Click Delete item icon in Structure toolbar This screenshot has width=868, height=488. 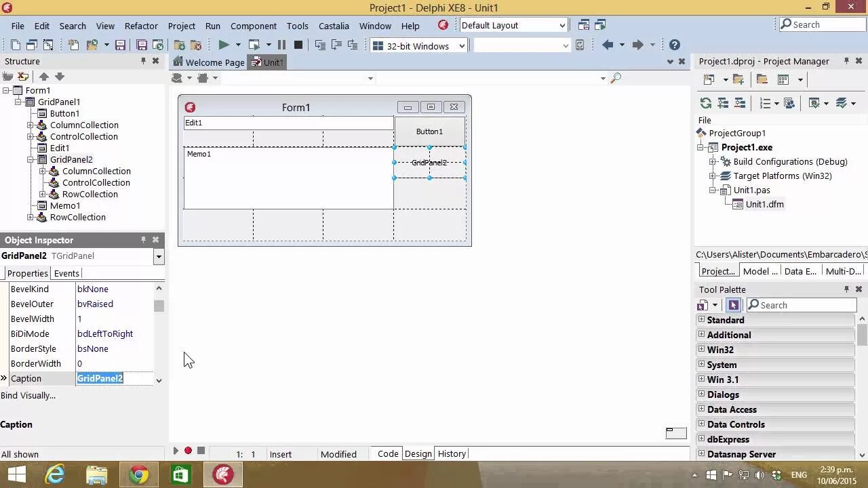point(23,77)
